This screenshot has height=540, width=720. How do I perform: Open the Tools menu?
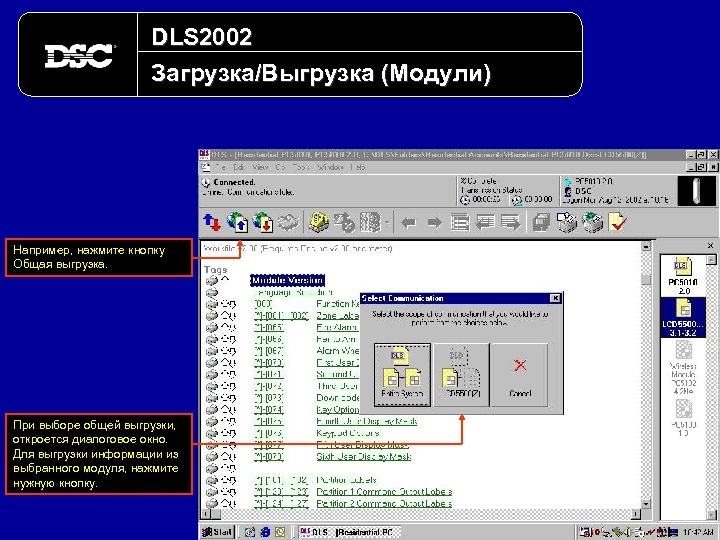click(301, 167)
